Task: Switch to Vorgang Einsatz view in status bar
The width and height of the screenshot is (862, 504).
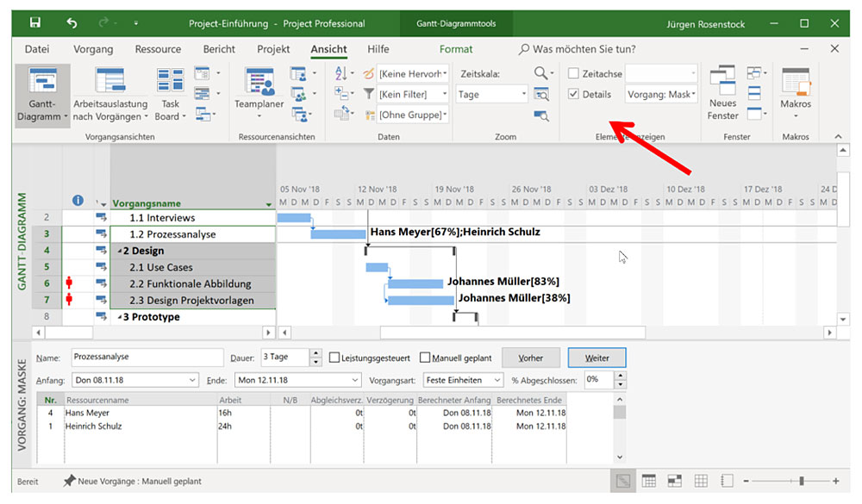Action: (649, 481)
